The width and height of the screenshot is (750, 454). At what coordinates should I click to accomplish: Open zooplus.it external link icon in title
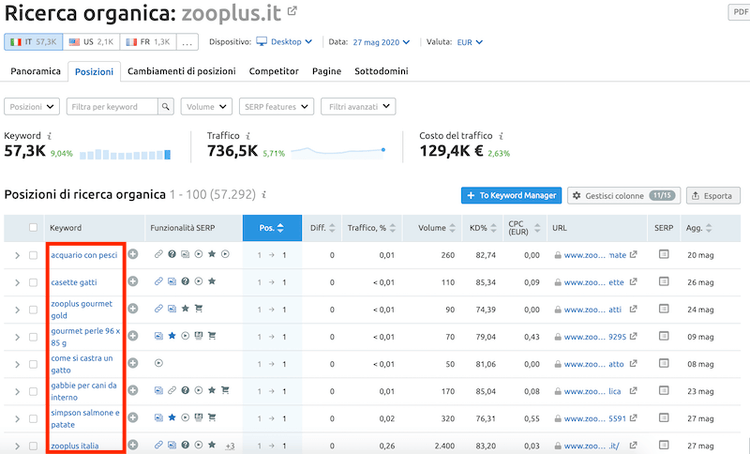click(292, 11)
